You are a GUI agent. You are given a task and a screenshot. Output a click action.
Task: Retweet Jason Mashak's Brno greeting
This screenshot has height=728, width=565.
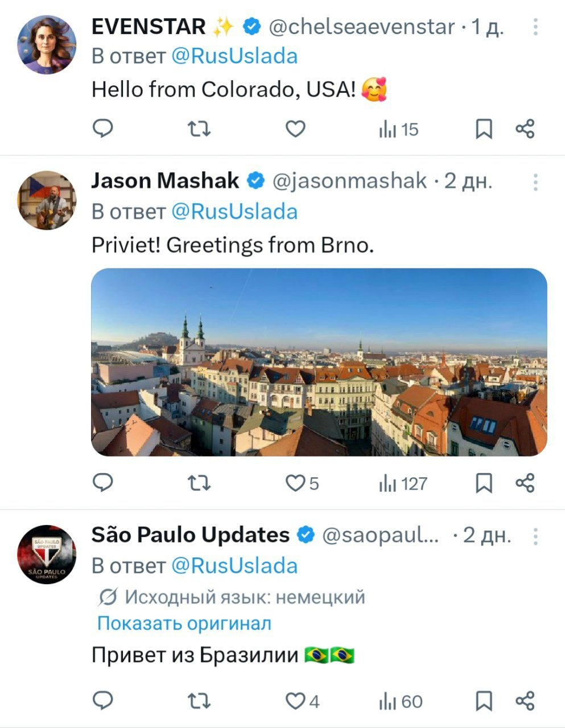point(199,483)
